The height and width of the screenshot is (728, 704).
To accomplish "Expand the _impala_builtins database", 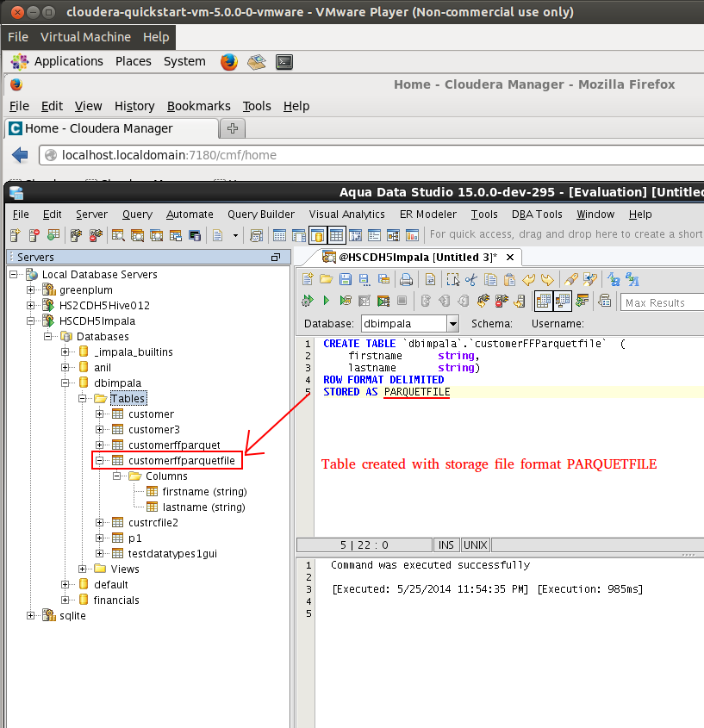I will pos(65,352).
